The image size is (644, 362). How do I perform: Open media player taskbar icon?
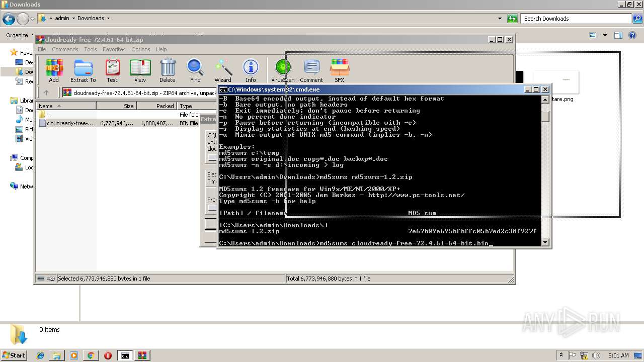pyautogui.click(x=74, y=355)
